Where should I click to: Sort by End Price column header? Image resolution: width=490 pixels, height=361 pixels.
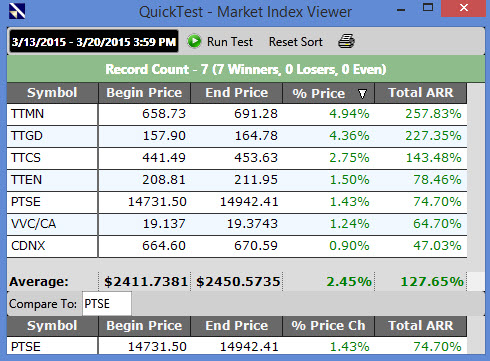click(236, 93)
